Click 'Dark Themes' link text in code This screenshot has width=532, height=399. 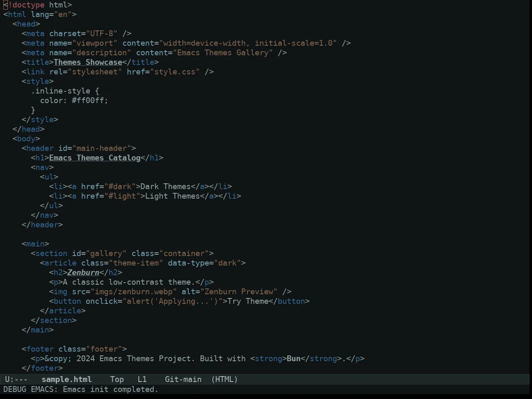pos(165,187)
